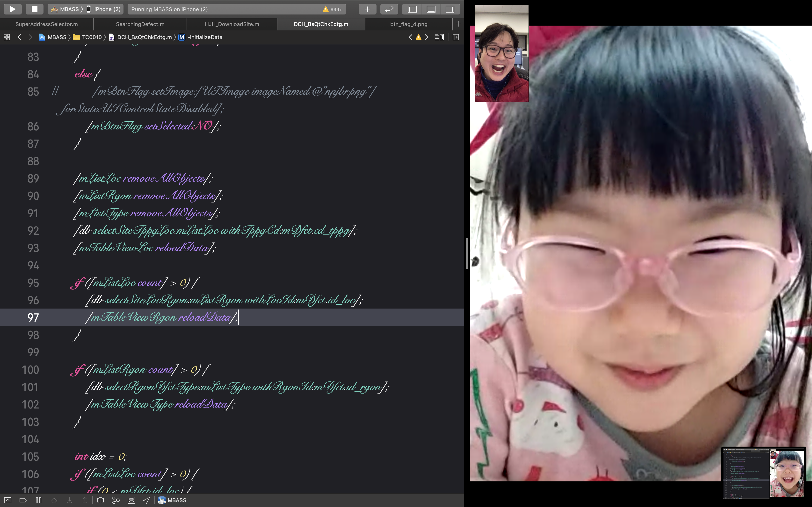
Task: Click the Run (play) button
Action: click(13, 9)
